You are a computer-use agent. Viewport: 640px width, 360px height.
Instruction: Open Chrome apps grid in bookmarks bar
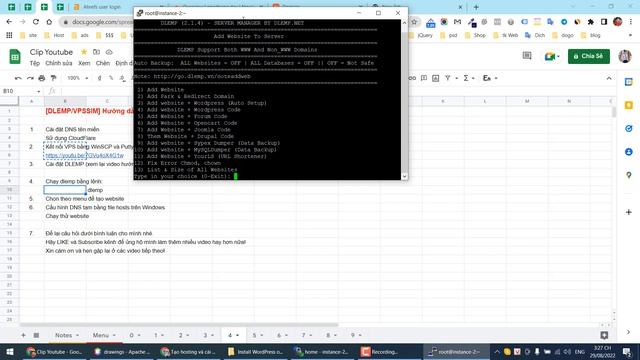9,36
